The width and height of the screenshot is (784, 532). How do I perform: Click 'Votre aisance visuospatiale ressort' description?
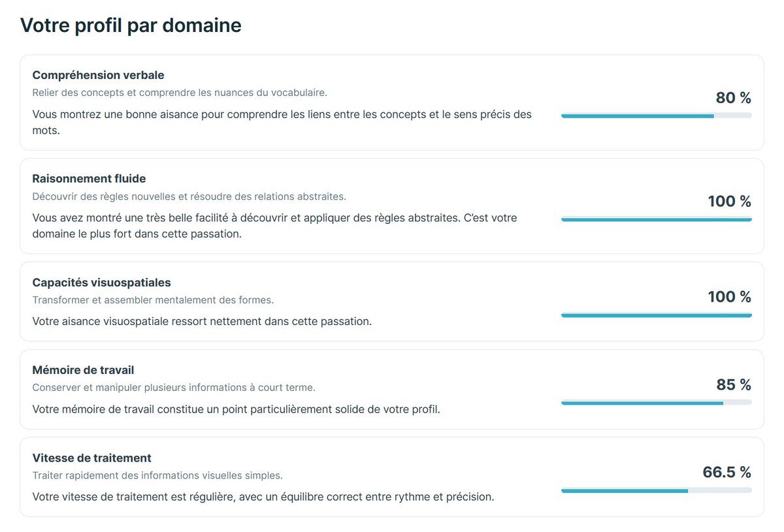click(x=202, y=321)
